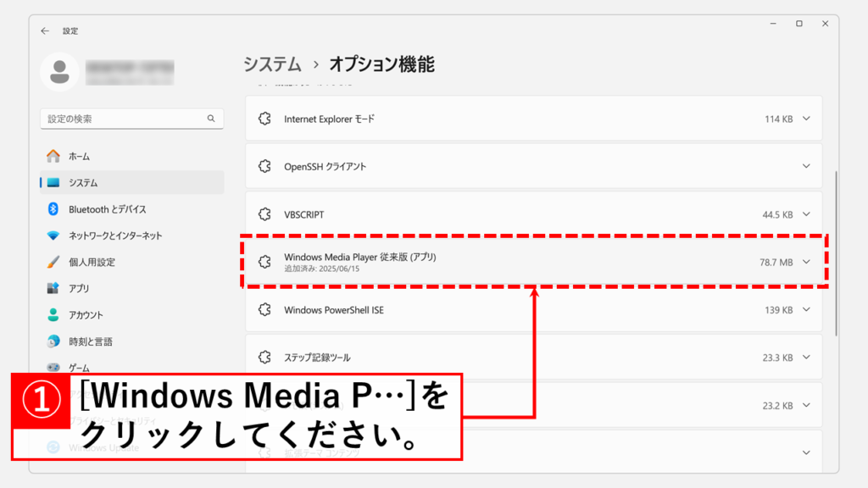Click the 78.7 MB size value
Screen dimensions: 868x488
pos(776,263)
